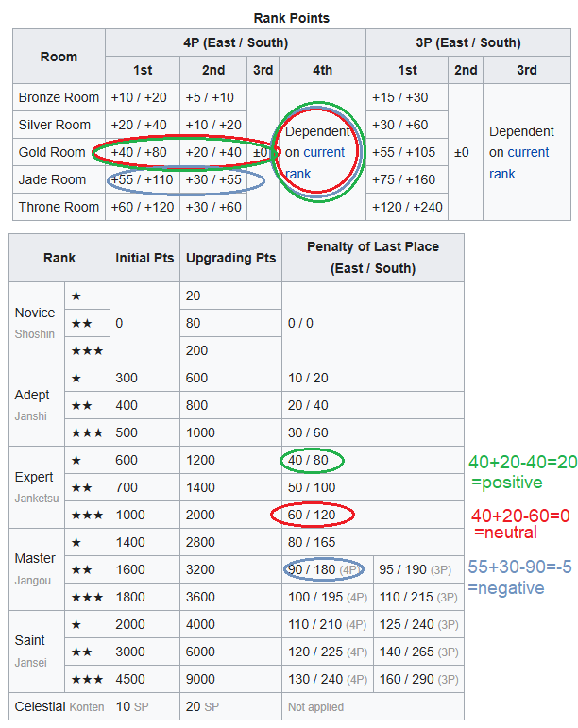Select the 'Expert' rank label
Viewport: 578px width, 728px height.
click(34, 477)
